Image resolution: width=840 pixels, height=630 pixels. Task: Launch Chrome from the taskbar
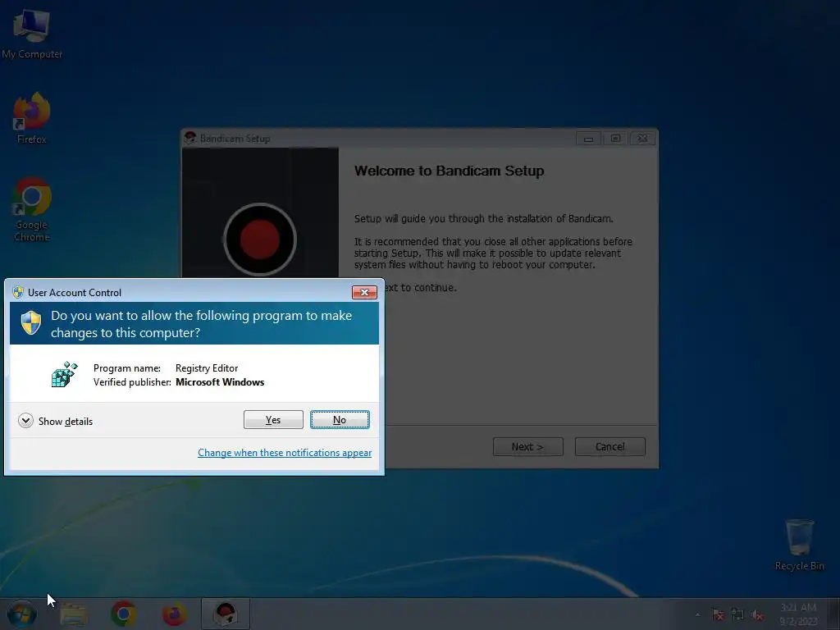pos(124,614)
